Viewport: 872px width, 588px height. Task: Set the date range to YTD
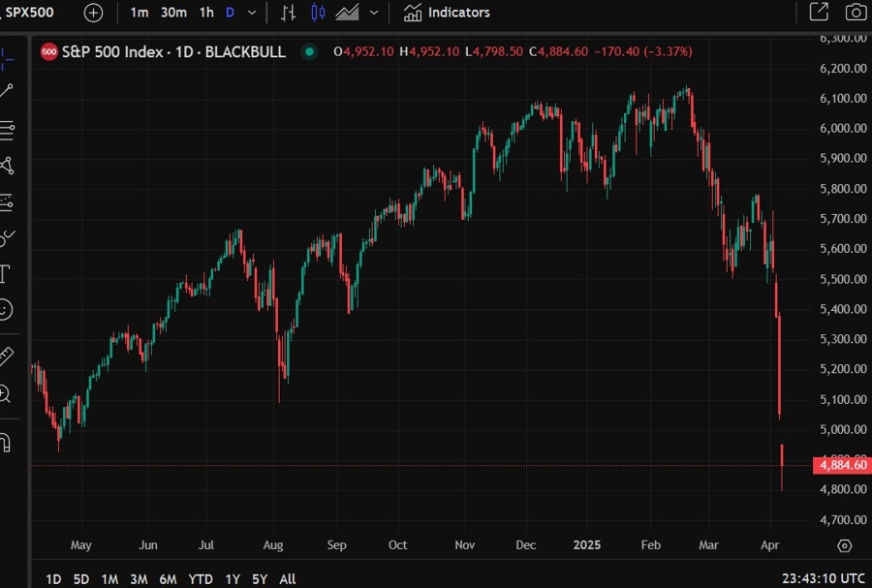pyautogui.click(x=201, y=579)
